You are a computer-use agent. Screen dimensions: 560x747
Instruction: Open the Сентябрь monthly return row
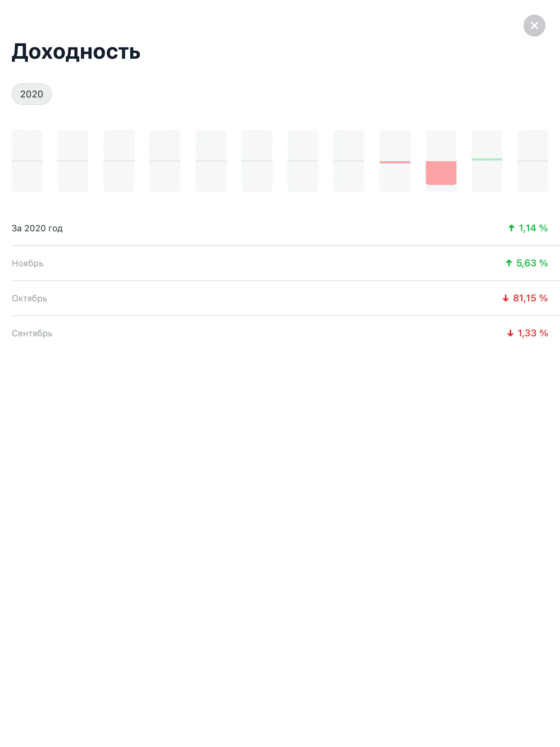[x=280, y=333]
